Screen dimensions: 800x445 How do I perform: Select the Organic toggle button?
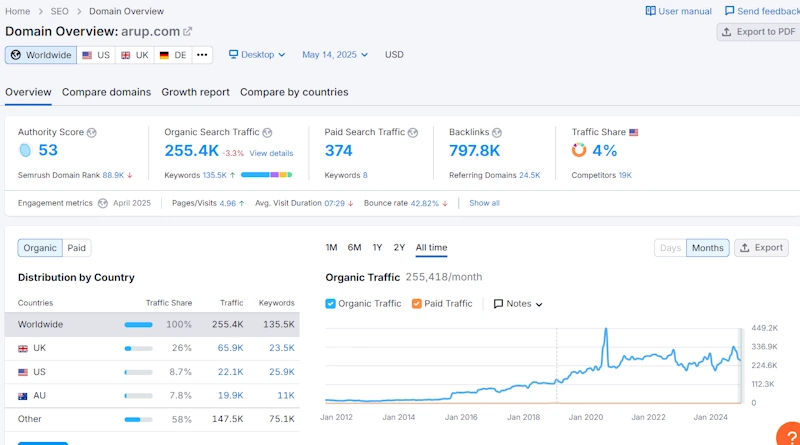[40, 248]
